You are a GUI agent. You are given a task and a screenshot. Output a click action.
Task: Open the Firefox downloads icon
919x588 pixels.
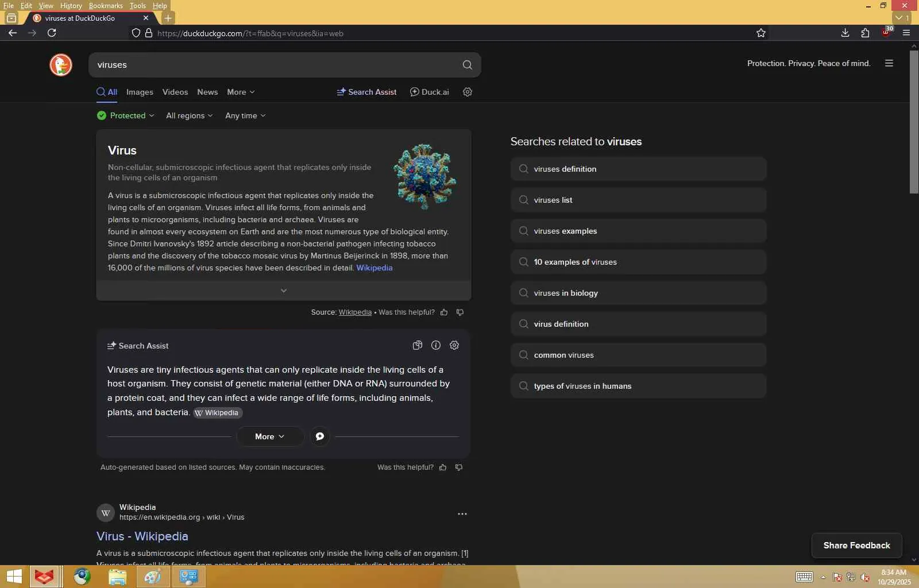pos(845,33)
